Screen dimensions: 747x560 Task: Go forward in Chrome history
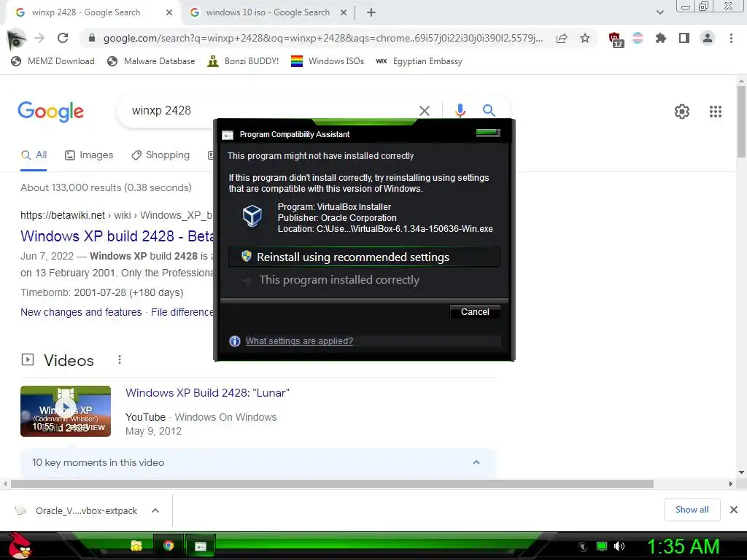[39, 38]
